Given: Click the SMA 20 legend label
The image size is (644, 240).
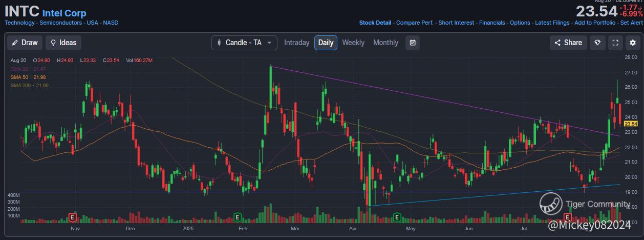Looking at the screenshot, I should click(29, 69).
